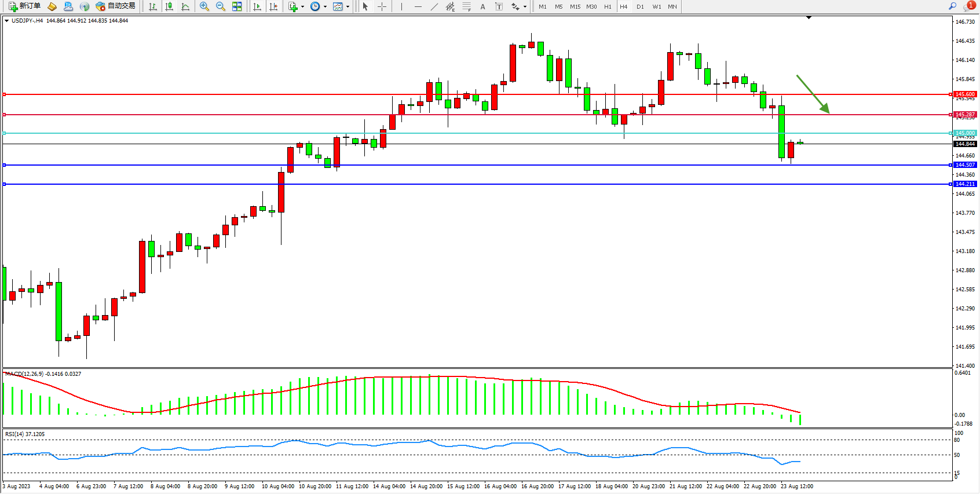
Task: Toggle AutoTrading (自动交易) button
Action: pyautogui.click(x=115, y=6)
